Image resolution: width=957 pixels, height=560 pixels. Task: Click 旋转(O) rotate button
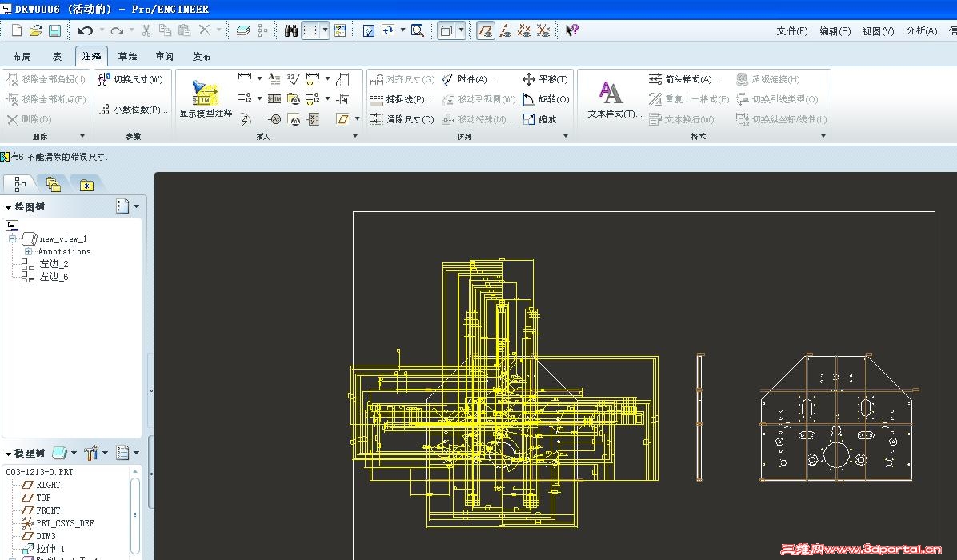546,99
